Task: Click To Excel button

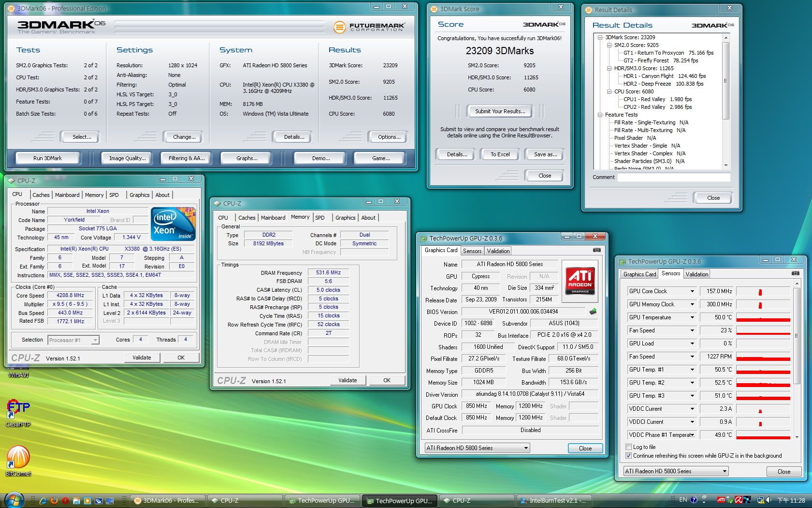Action: 500,154
